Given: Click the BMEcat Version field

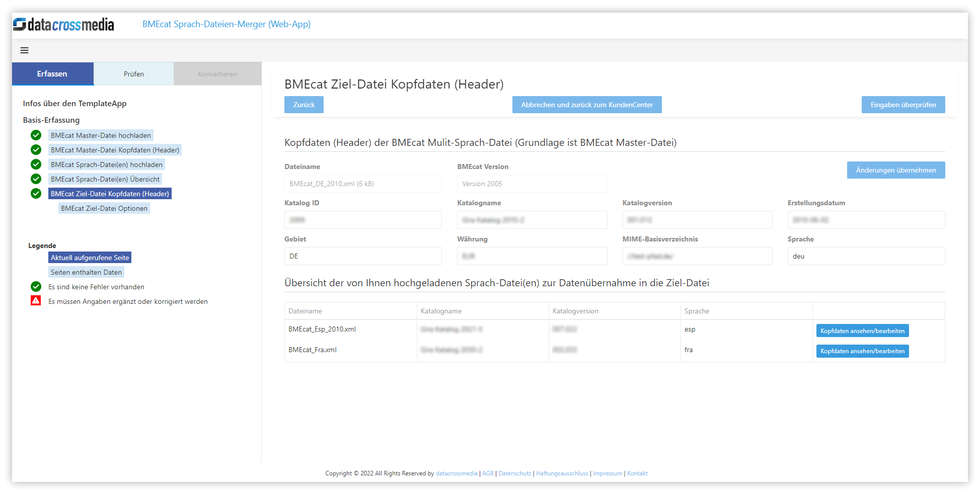Looking at the screenshot, I should click(x=532, y=184).
